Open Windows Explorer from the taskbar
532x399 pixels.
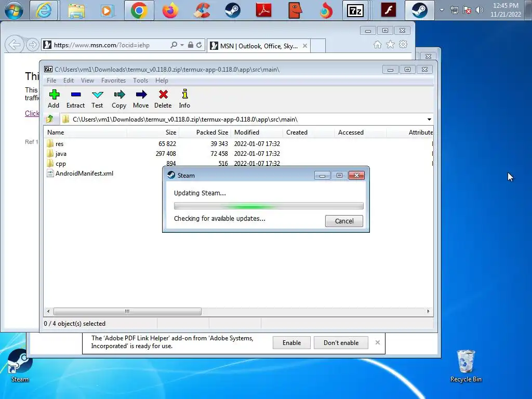coord(76,10)
